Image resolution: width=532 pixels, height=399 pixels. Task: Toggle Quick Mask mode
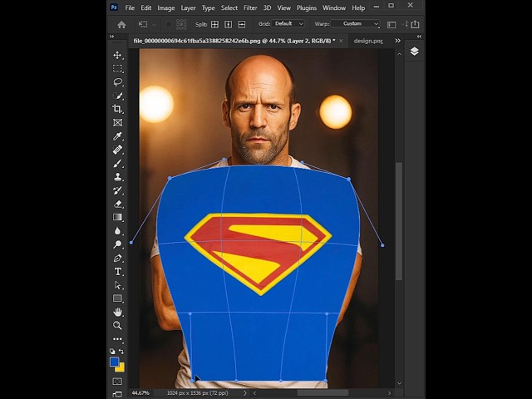(117, 382)
